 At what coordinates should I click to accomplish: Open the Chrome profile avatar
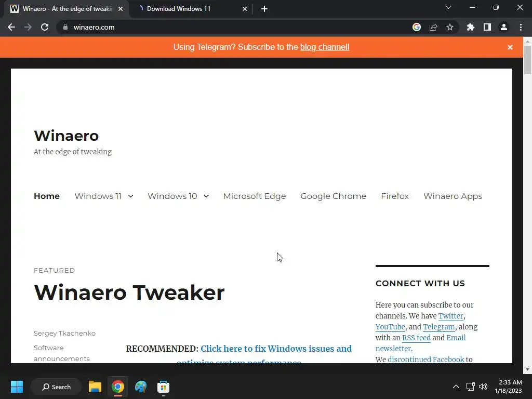click(x=504, y=27)
